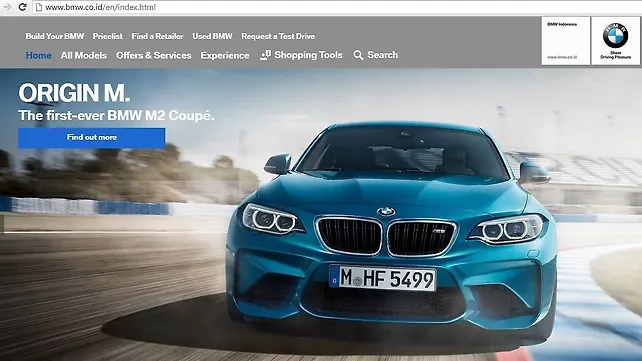
Task: Click the Shopping Tools icon
Action: 265,55
